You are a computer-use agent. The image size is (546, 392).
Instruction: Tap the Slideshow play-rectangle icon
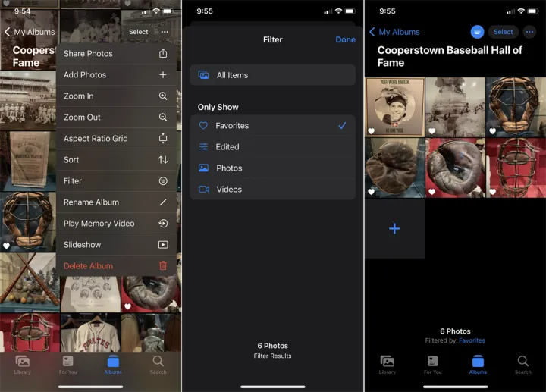[x=163, y=245]
